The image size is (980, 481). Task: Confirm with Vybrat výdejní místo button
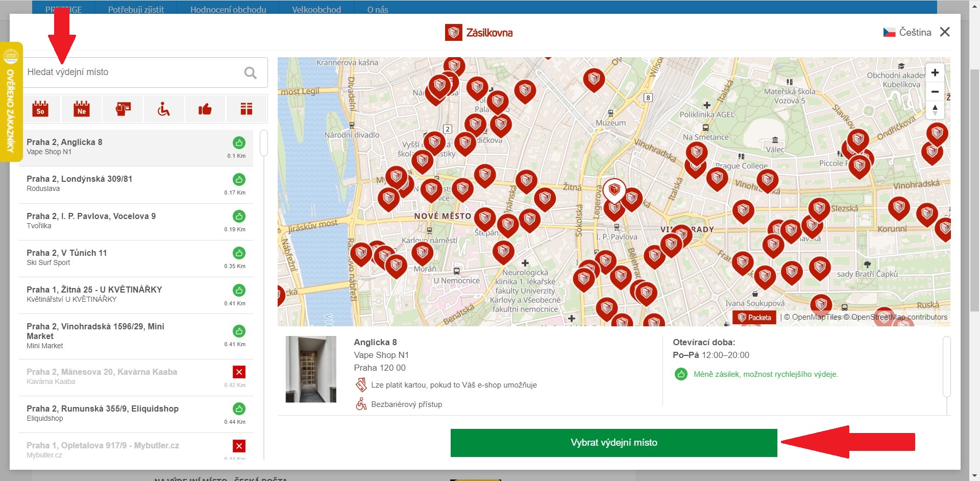[614, 443]
